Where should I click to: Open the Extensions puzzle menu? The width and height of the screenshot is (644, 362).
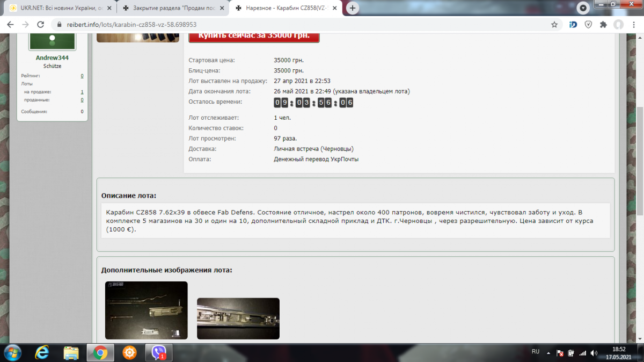click(603, 25)
